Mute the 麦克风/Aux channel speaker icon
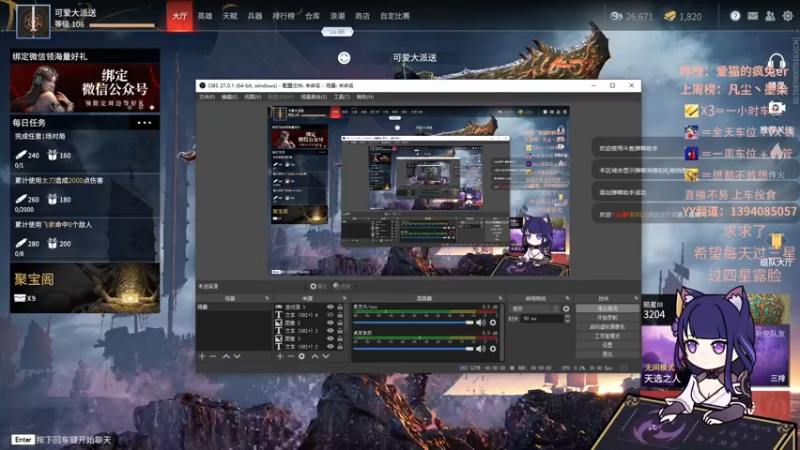This screenshot has width=800, height=450. point(481,322)
